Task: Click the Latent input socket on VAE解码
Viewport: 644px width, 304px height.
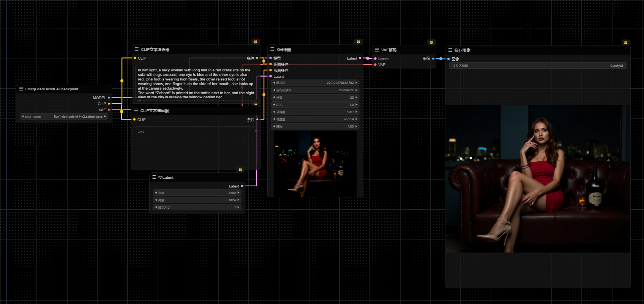Action: tap(375, 58)
